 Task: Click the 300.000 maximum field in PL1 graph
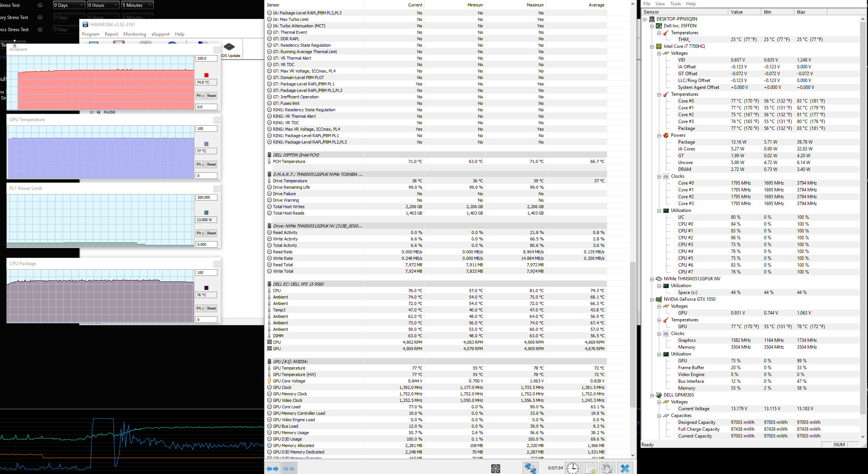(206, 197)
